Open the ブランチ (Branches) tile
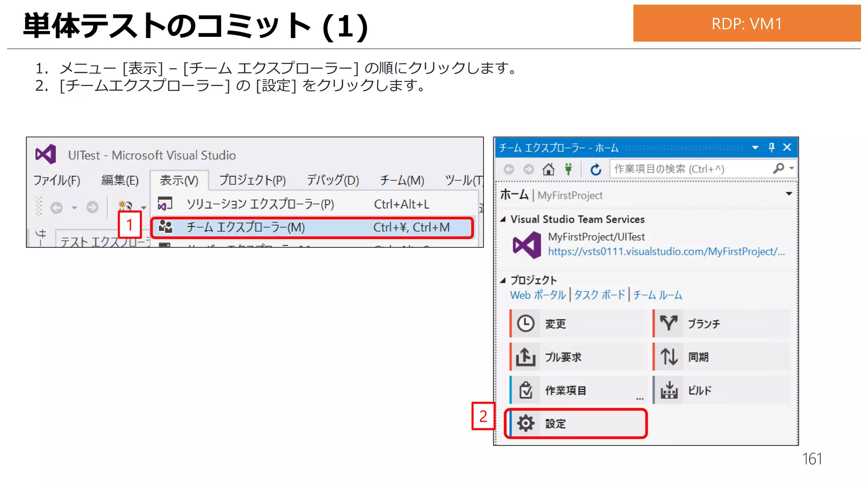Screen dimensions: 868x488 pyautogui.click(x=721, y=324)
